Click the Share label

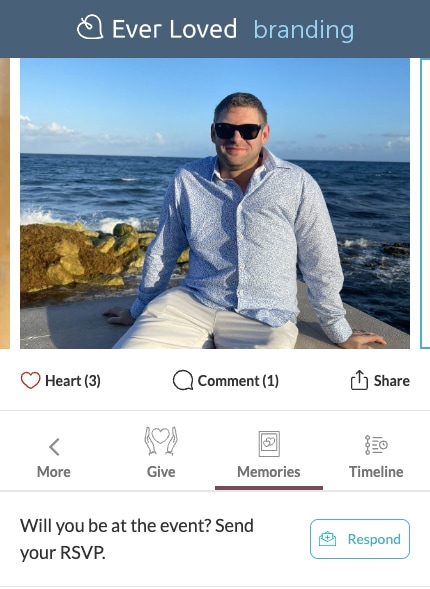click(x=391, y=381)
